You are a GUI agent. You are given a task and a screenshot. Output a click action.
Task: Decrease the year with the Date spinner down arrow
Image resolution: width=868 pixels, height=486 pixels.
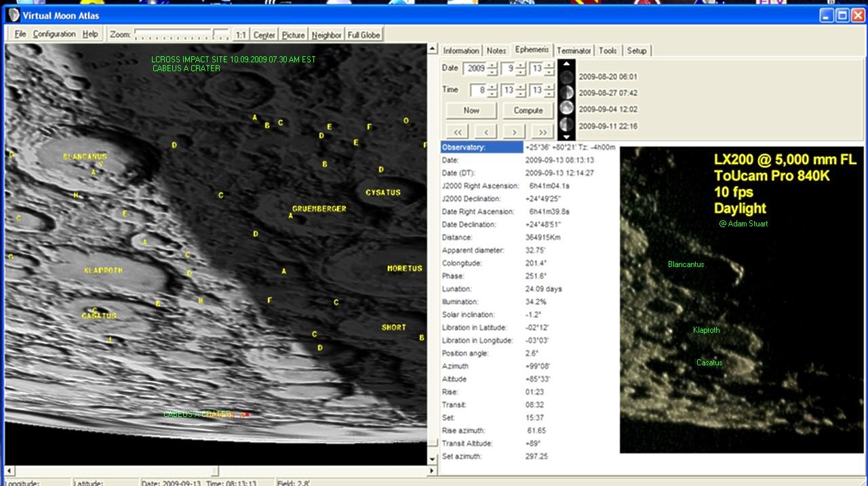[492, 72]
